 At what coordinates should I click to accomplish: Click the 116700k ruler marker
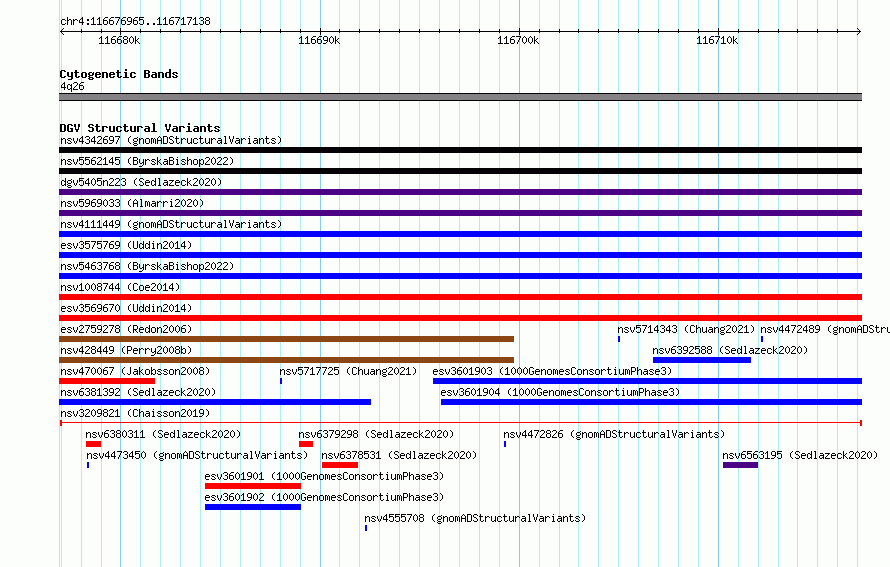[x=518, y=40]
